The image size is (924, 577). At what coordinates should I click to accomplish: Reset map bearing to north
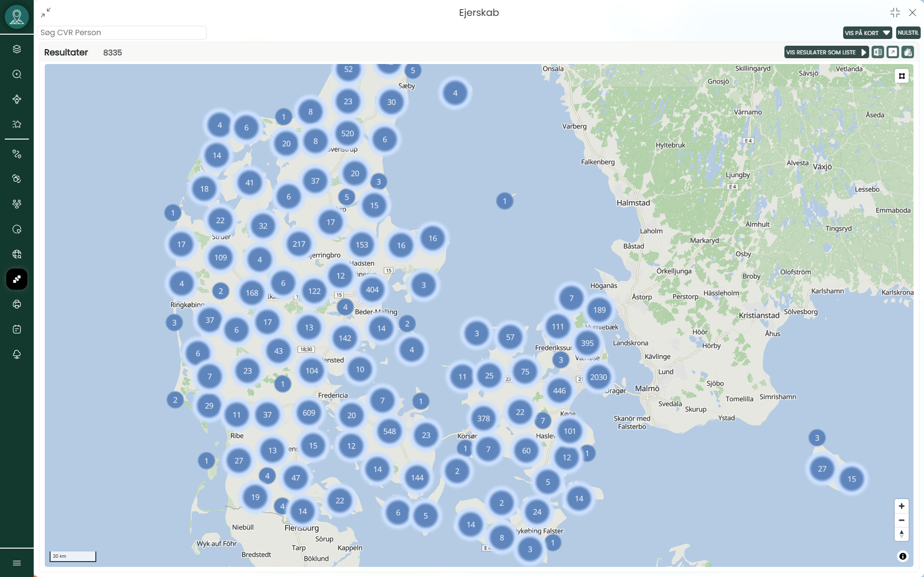901,534
